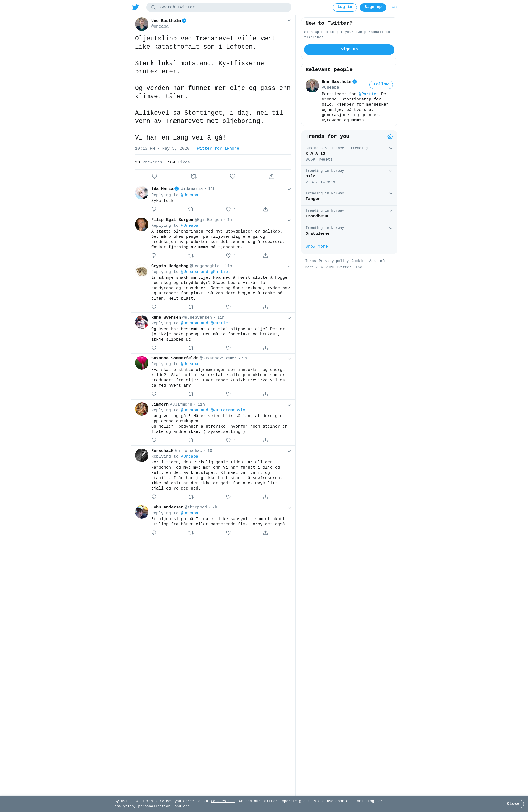The width and height of the screenshot is (528, 812).
Task: Click the Twitter bird home logo
Action: [135, 7]
